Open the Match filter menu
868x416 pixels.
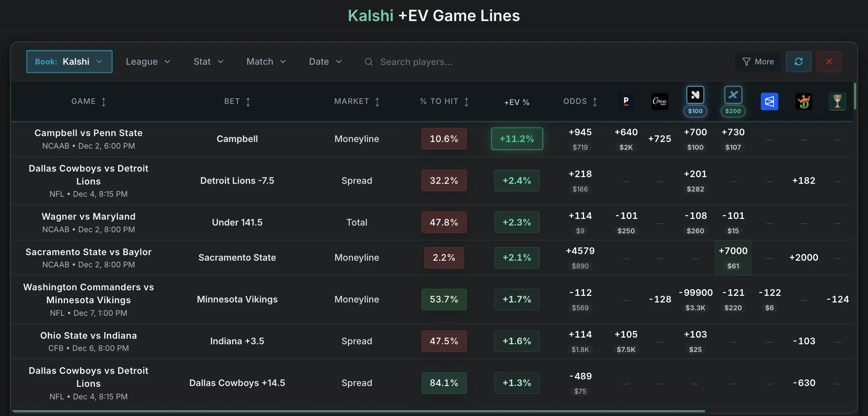click(x=266, y=61)
